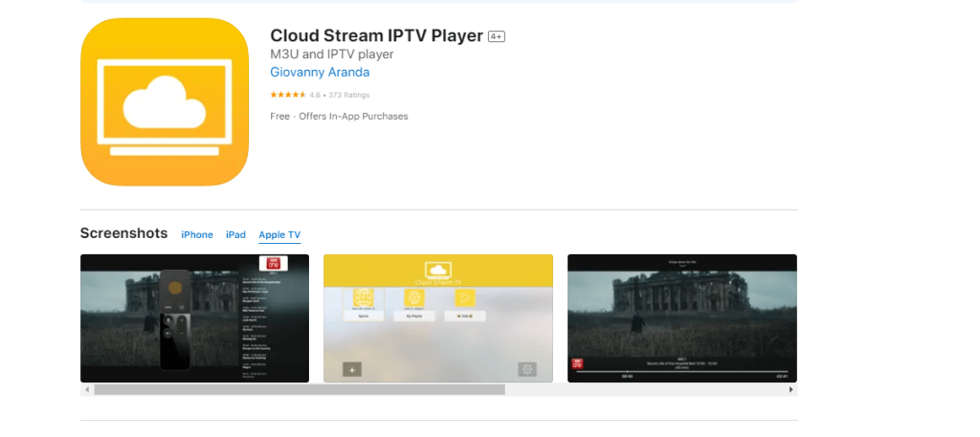Click the settings gear in second screenshot
The width and height of the screenshot is (980, 437).
point(526,369)
